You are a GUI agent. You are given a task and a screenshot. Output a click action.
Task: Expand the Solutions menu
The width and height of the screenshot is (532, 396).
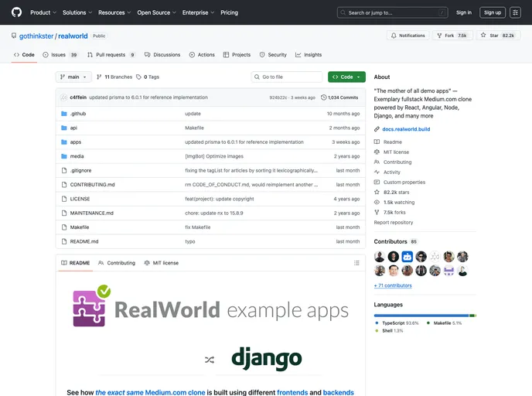pos(77,12)
